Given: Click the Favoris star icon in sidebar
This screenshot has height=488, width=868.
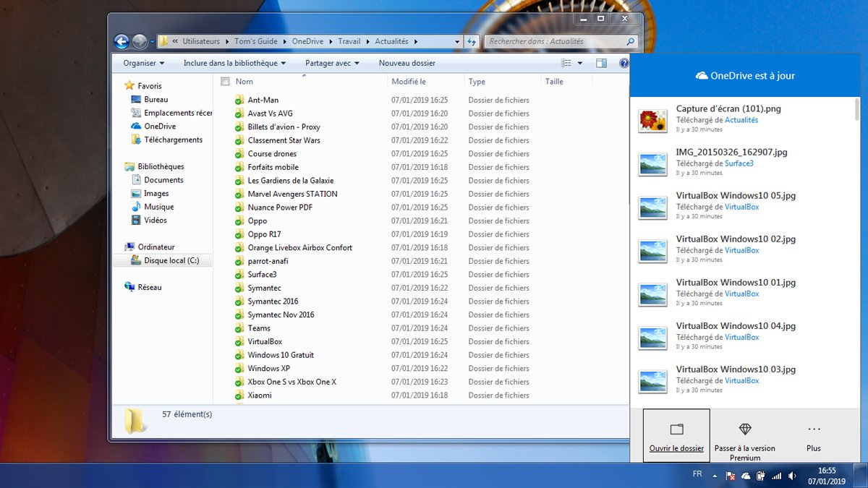Looking at the screenshot, I should [129, 86].
